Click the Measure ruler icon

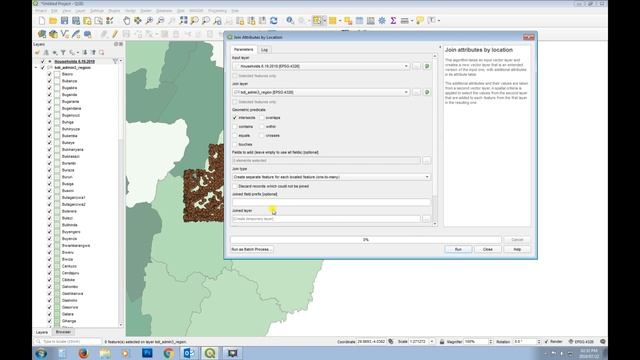click(x=404, y=20)
